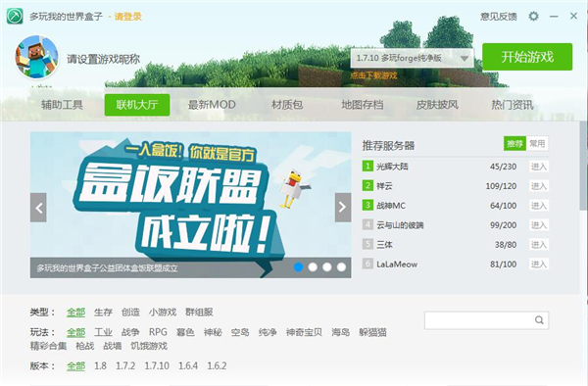Viewport: 588px width, 386px height.
Task: Filter gameplay by 工业
Action: tap(103, 332)
